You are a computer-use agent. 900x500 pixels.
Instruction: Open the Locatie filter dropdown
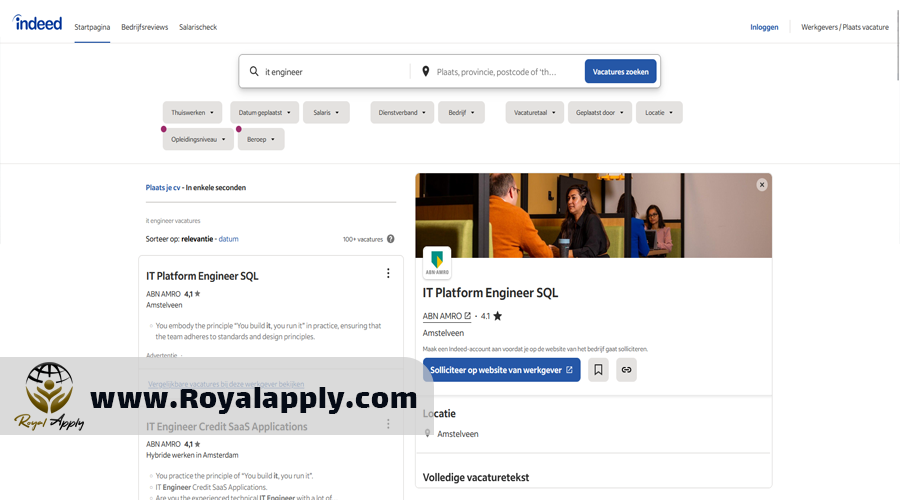659,113
